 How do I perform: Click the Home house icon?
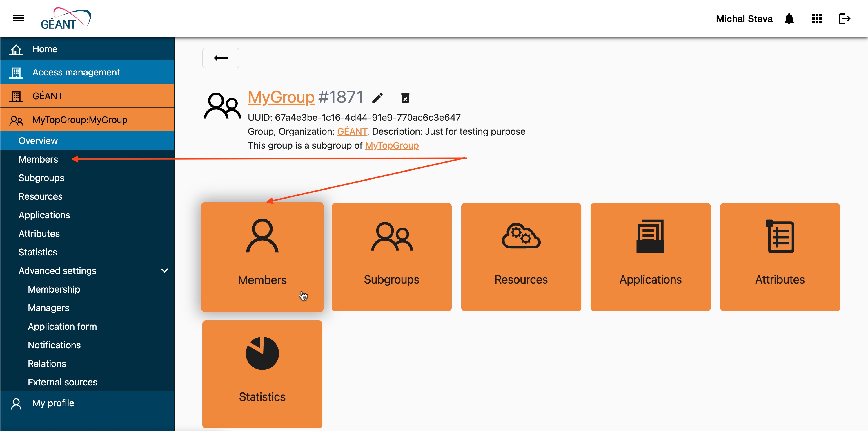[16, 49]
